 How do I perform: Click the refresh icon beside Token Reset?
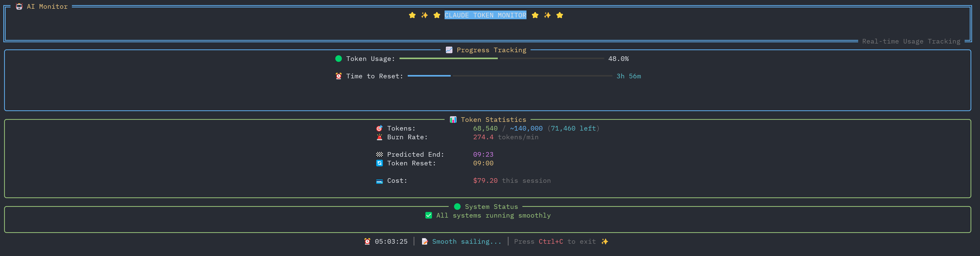(379, 163)
